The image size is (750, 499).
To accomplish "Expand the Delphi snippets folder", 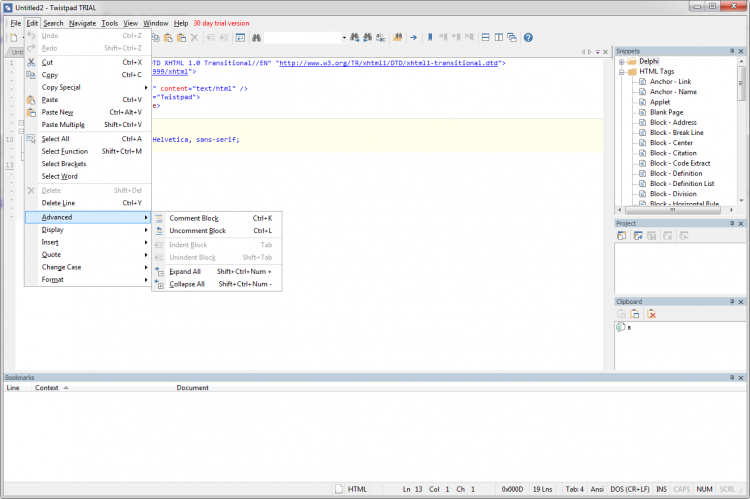I will pos(622,61).
